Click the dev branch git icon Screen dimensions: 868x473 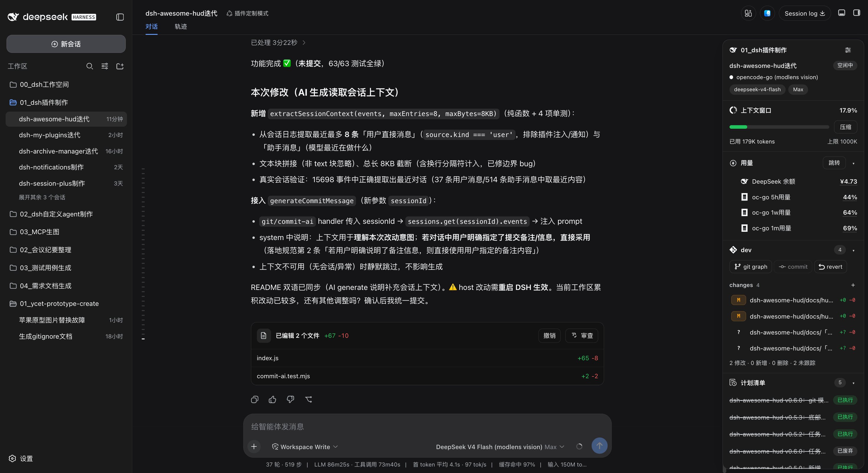(x=733, y=250)
